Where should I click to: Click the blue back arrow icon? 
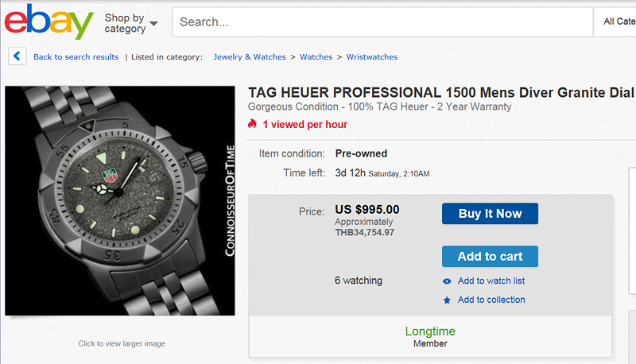pos(17,56)
